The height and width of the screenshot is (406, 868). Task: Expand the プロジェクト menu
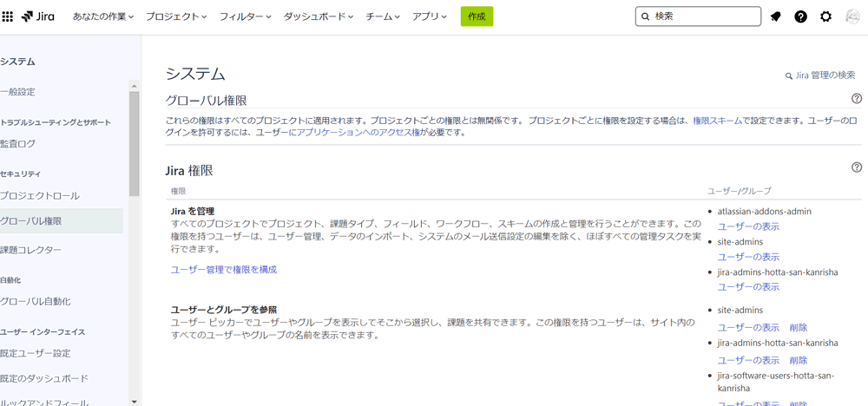click(x=176, y=16)
